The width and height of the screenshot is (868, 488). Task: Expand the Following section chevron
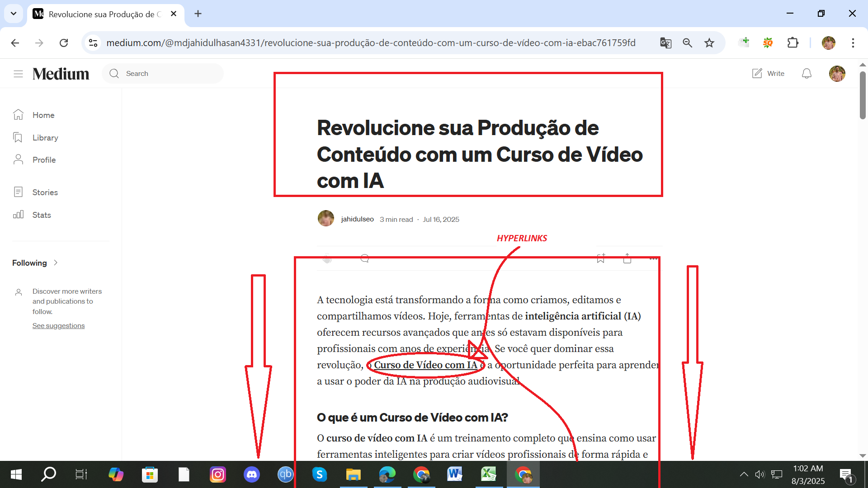click(x=56, y=263)
